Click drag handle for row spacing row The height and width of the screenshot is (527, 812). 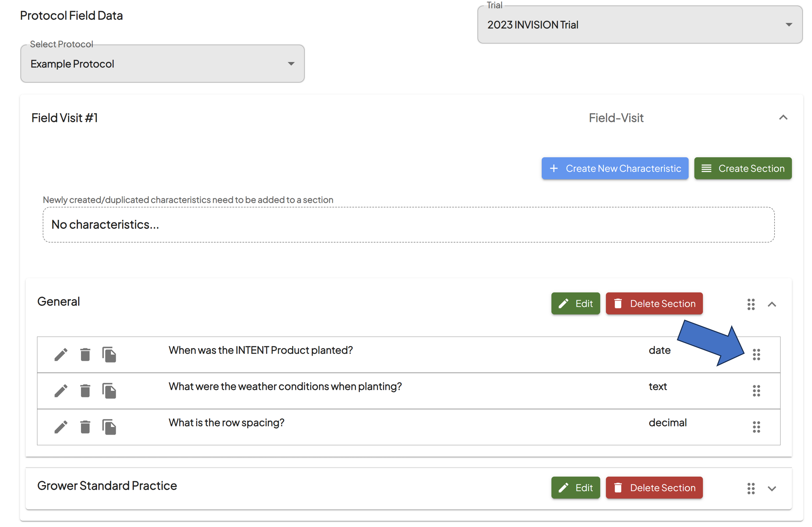[x=756, y=427]
